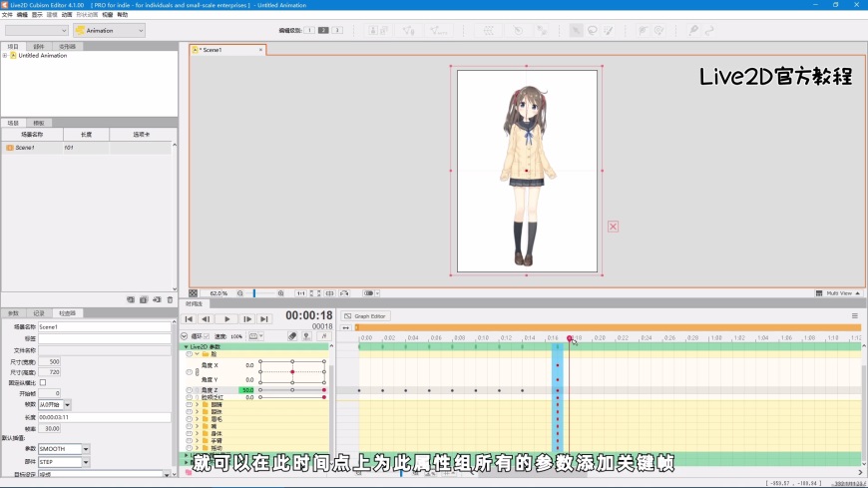The width and height of the screenshot is (868, 488).
Task: Duplicate scene using the copy icon
Action: pyautogui.click(x=144, y=299)
